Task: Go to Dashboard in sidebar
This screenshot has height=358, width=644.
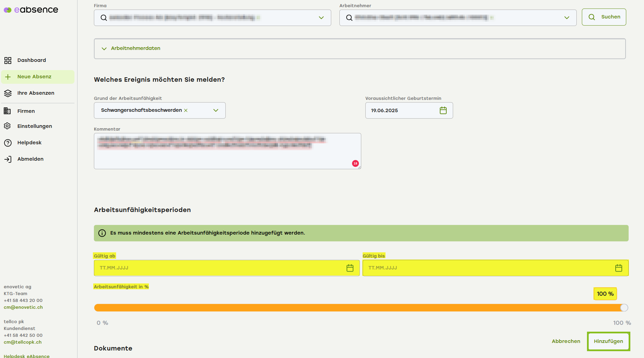Action: coord(31,60)
